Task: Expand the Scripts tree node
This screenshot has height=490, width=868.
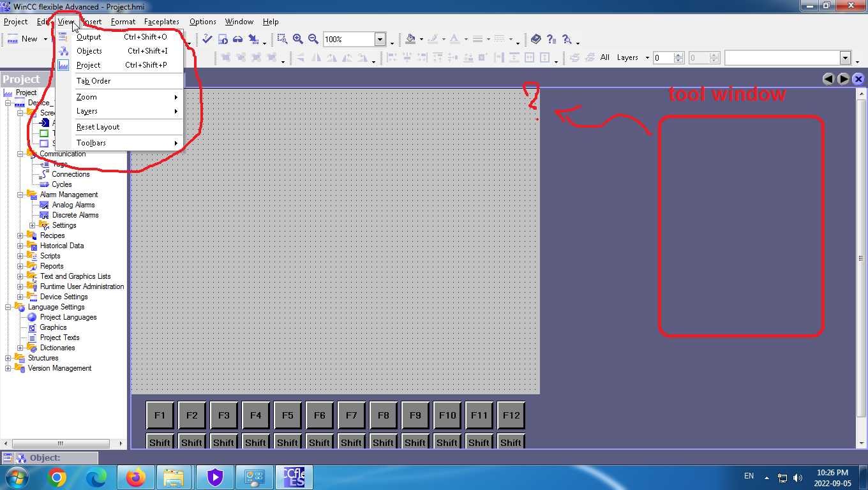Action: [x=20, y=256]
